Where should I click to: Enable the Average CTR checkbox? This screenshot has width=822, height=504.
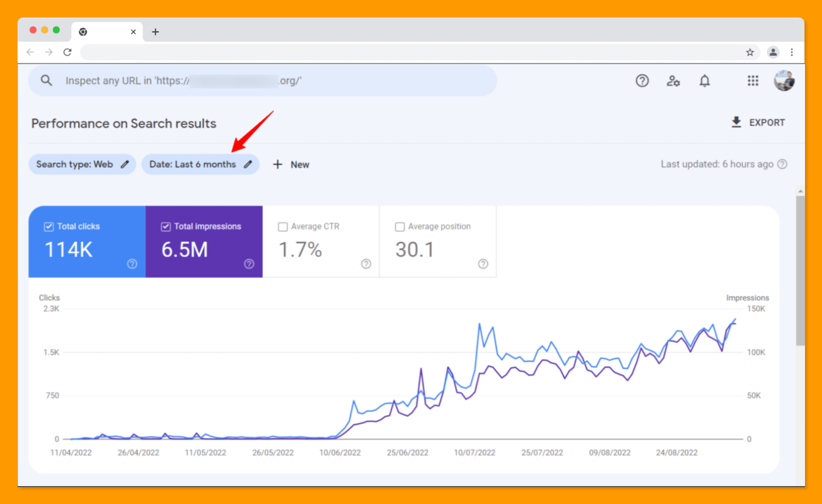click(x=283, y=227)
